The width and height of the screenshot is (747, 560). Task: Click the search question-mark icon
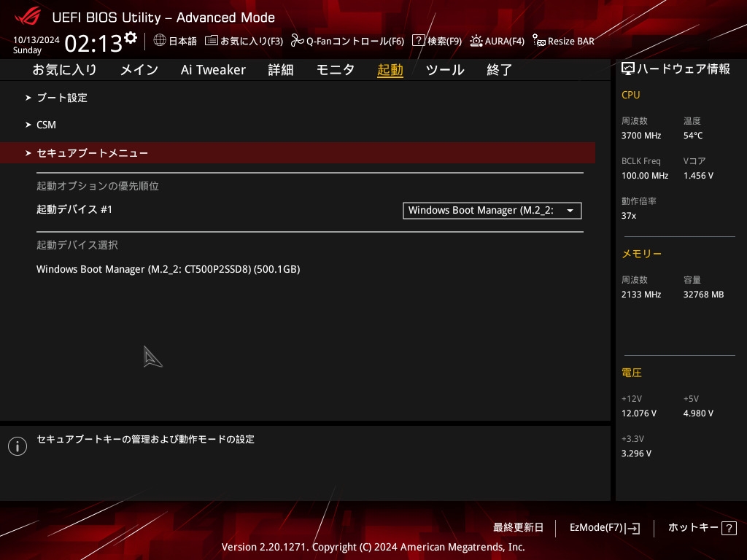[x=418, y=40]
